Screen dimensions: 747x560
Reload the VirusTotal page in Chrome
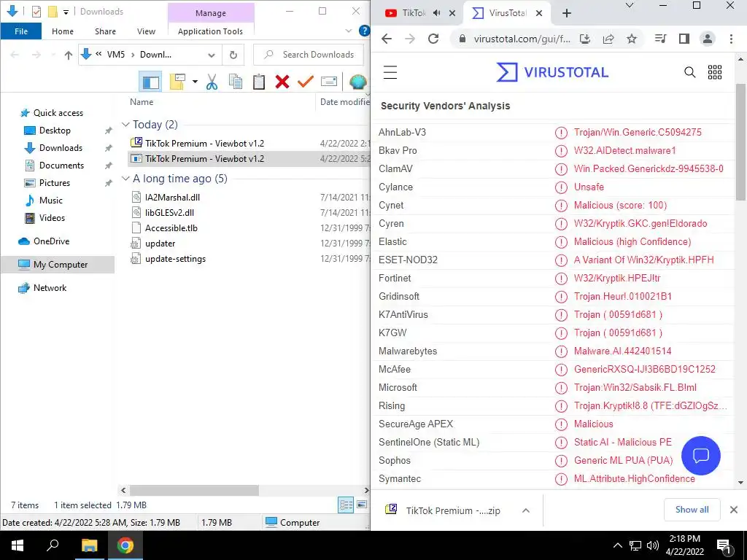point(433,39)
